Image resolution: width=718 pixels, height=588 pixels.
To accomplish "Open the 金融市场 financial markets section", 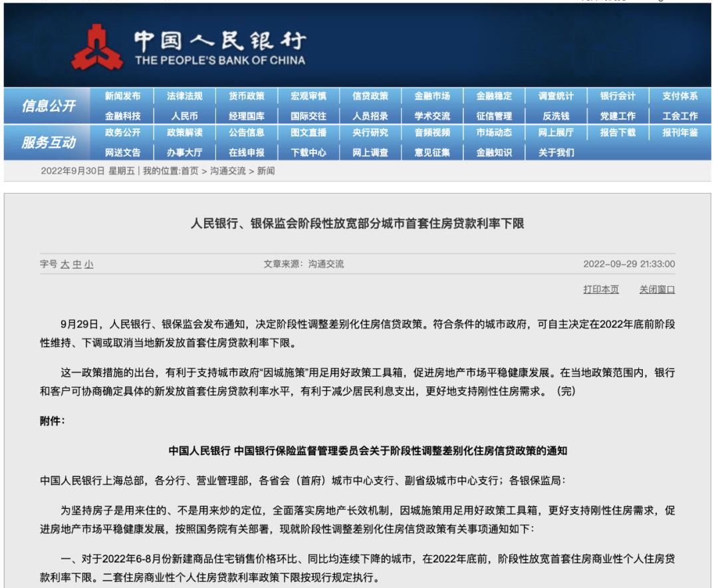I will [x=431, y=96].
